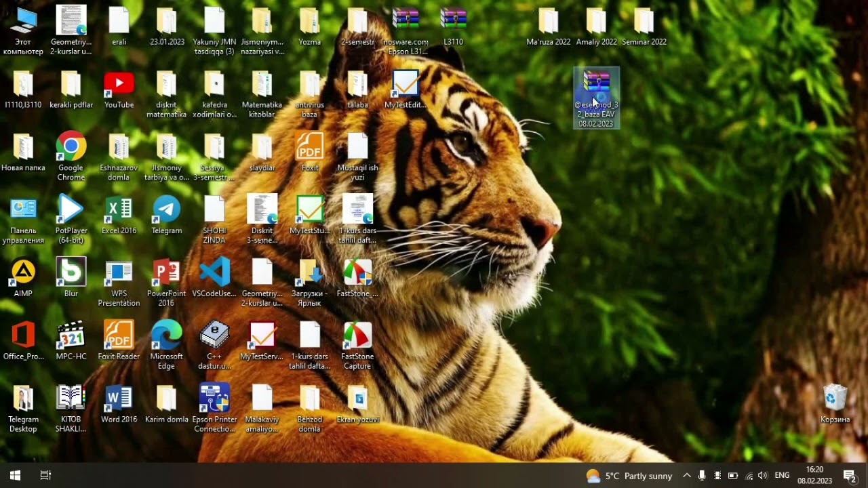
Task: Open the volume control in tray
Action: [x=763, y=476]
